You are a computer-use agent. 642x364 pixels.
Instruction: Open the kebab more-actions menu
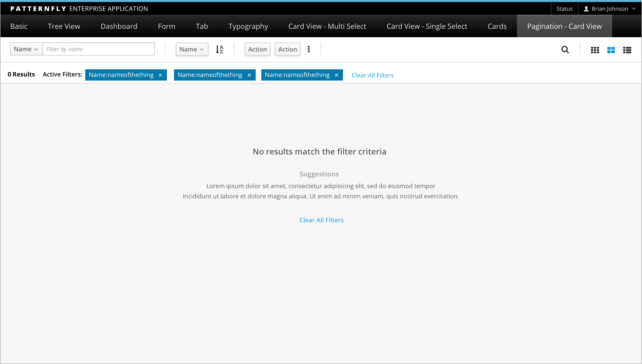(309, 49)
